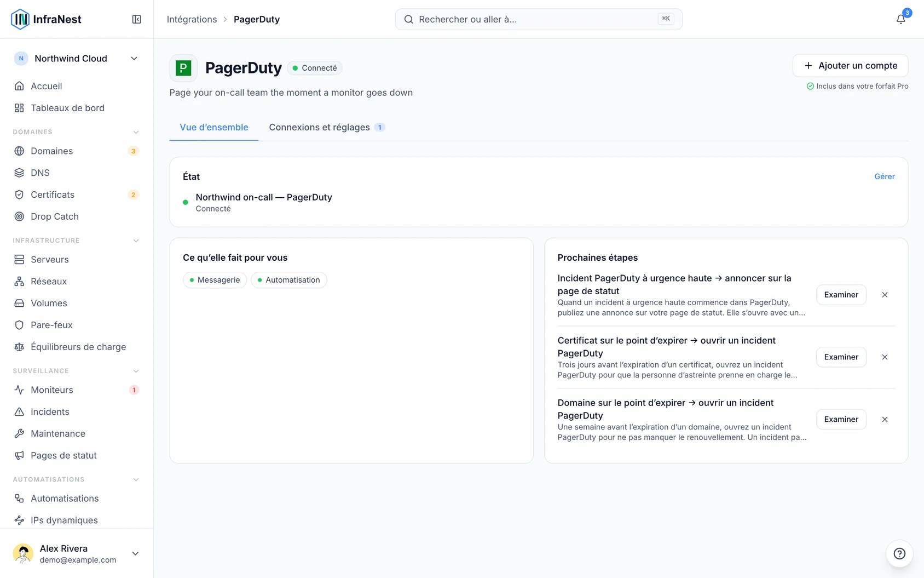
Task: Select the Automatisation tag
Action: point(288,280)
